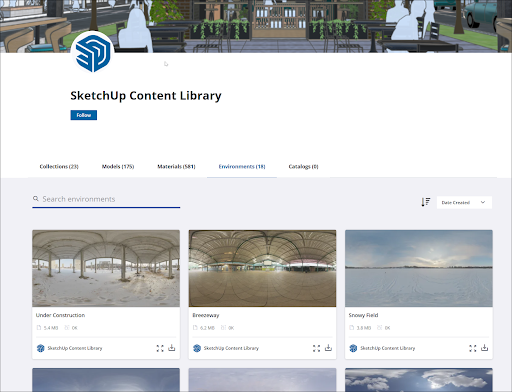Click the Snowy Field title
This screenshot has height=392, width=512.
click(x=363, y=315)
